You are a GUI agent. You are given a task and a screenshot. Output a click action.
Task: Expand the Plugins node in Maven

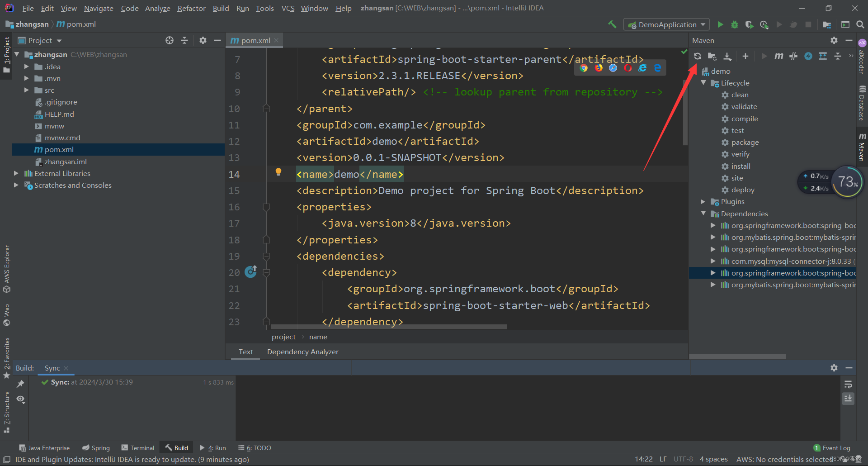coord(703,201)
